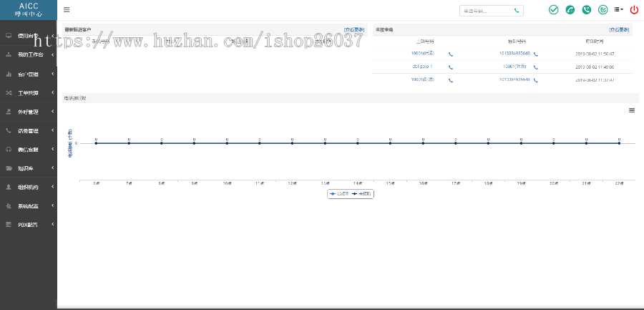Click the icon for 外呼管理 in sidebar

click(x=9, y=112)
